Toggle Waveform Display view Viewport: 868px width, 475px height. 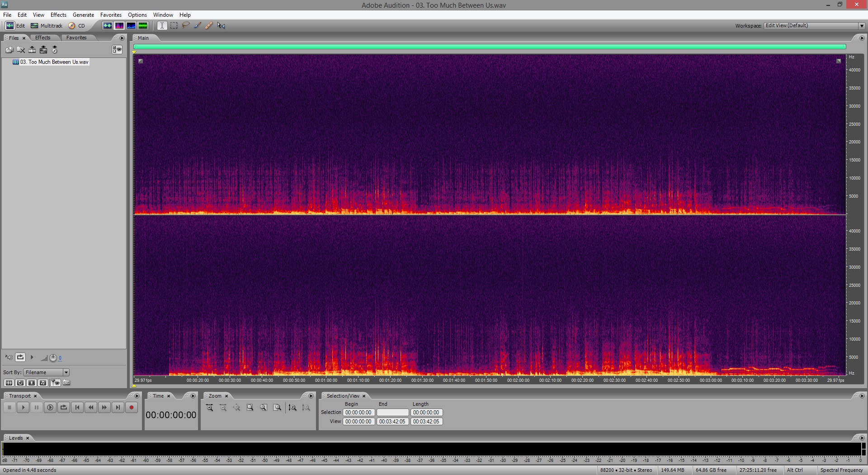click(107, 26)
